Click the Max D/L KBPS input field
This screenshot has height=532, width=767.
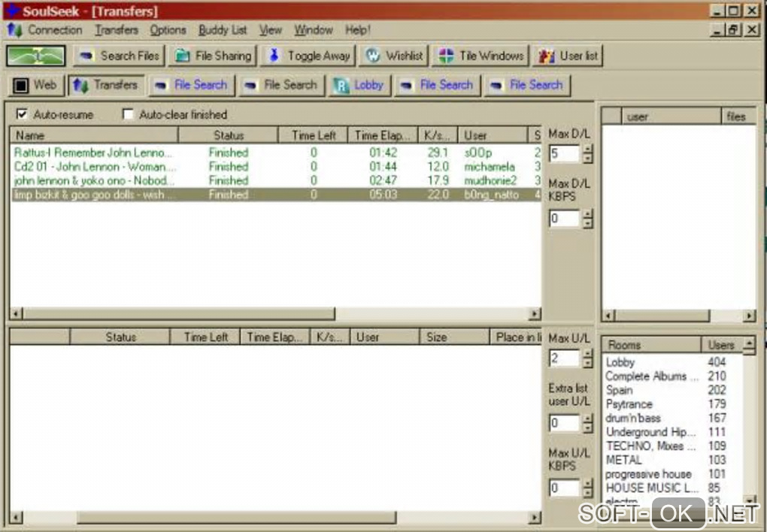565,219
